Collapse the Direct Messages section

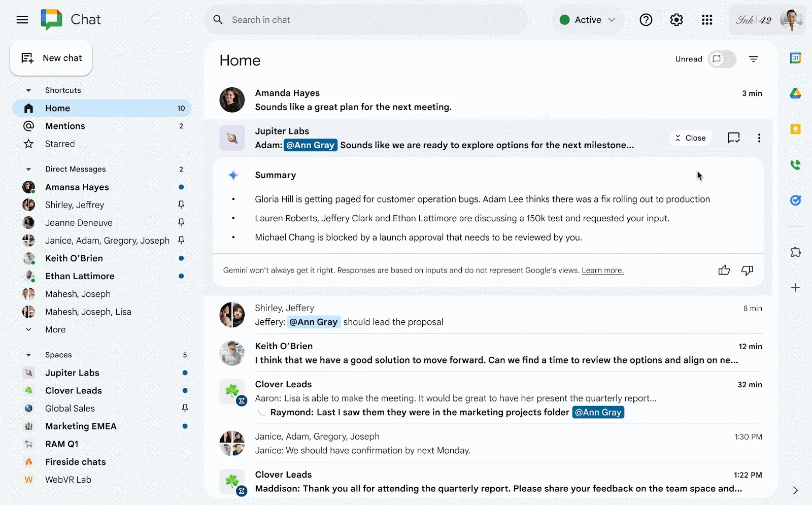tap(28, 169)
